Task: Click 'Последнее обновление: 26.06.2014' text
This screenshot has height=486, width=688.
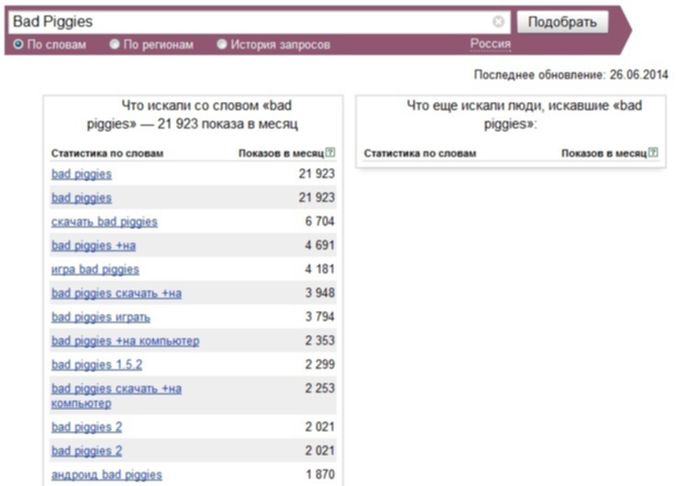Action: coord(571,75)
